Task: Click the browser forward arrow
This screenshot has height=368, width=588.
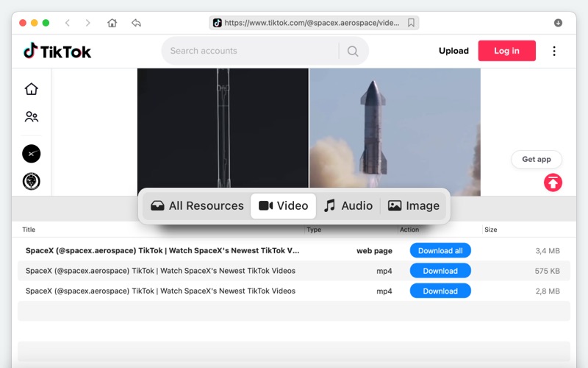Action: tap(88, 23)
